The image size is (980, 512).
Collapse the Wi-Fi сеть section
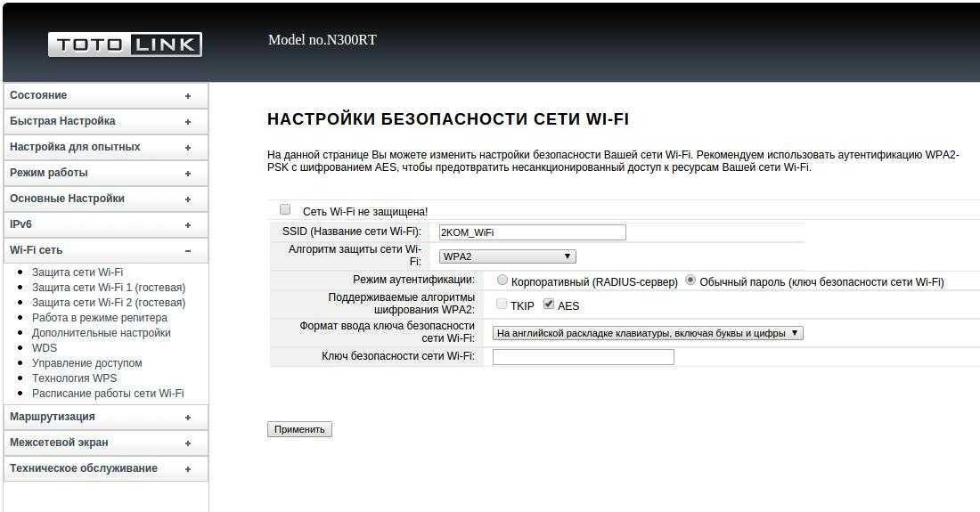[x=105, y=250]
